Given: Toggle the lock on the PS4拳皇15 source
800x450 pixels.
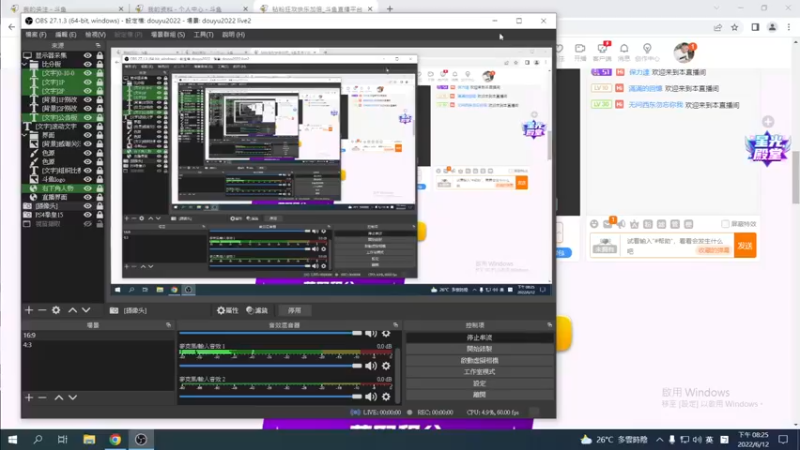Looking at the screenshot, I should (x=99, y=215).
